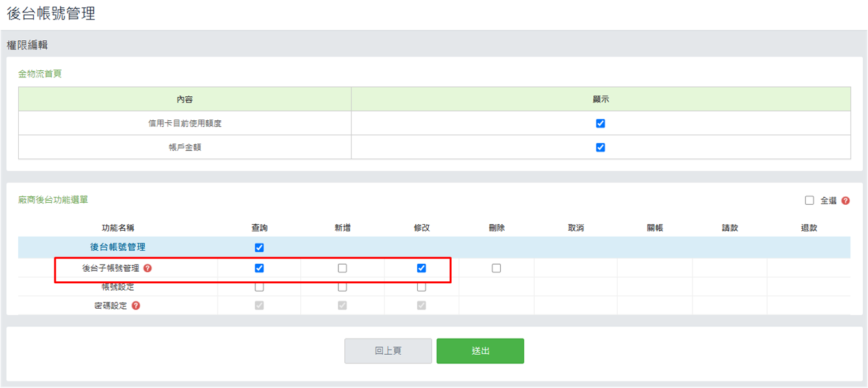This screenshot has height=388, width=868.
Task: Uncheck 查詢 for the 後台帳號管理 row
Action: (259, 248)
